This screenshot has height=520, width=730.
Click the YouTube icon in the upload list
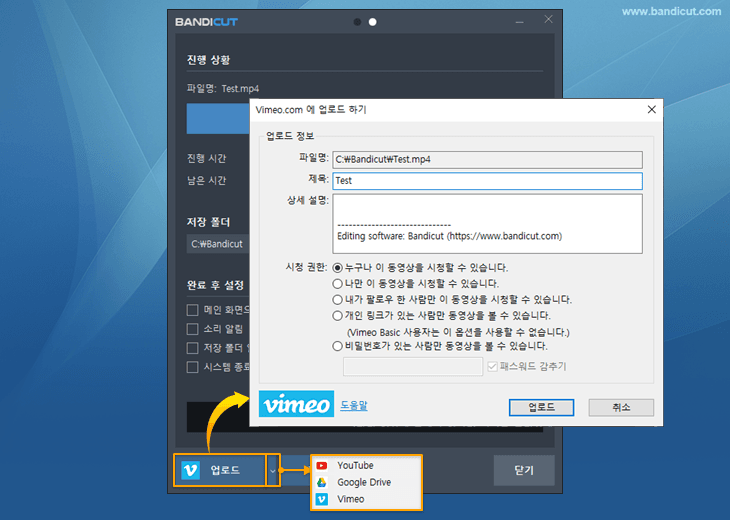[322, 466]
